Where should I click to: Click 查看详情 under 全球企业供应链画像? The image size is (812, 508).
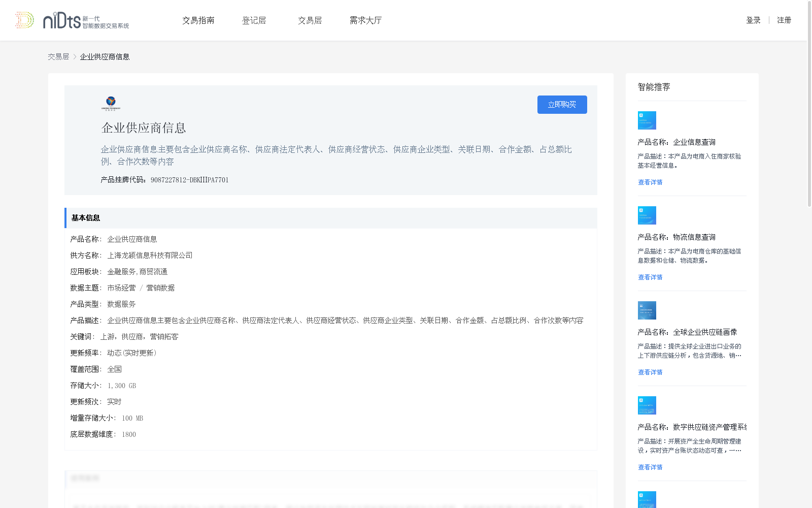[x=650, y=372]
